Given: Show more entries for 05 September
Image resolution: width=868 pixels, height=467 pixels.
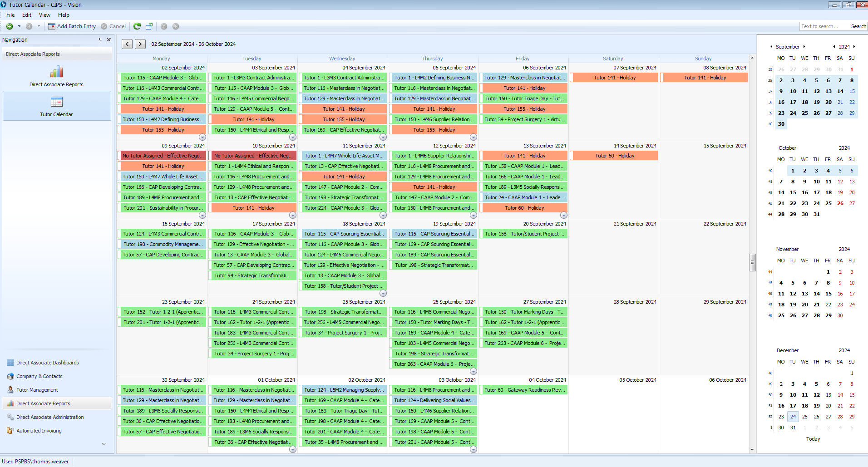Looking at the screenshot, I should [x=473, y=137].
